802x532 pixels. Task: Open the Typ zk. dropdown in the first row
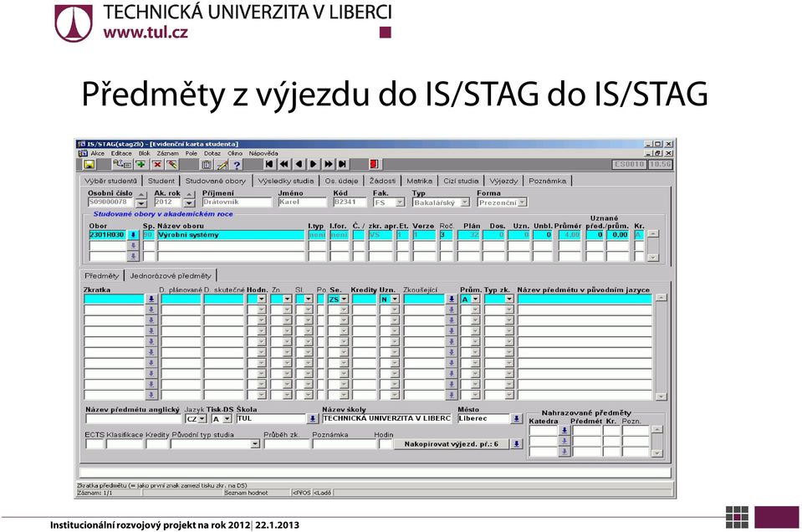[509, 299]
